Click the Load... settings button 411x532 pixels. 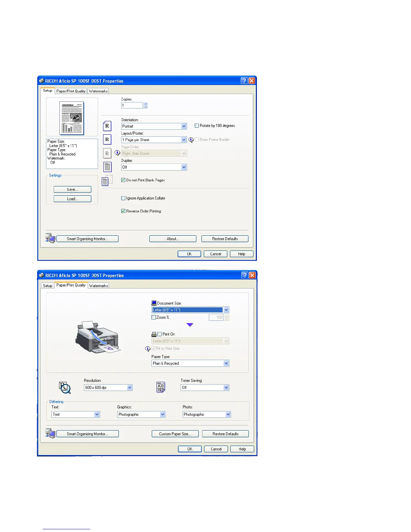click(x=73, y=199)
